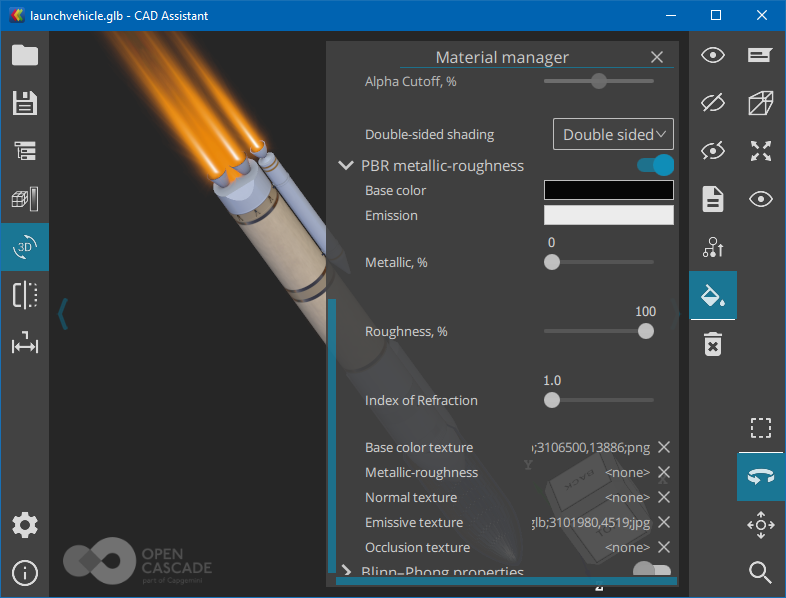Select the measurement dimension tool
This screenshot has height=598, width=786.
25,344
